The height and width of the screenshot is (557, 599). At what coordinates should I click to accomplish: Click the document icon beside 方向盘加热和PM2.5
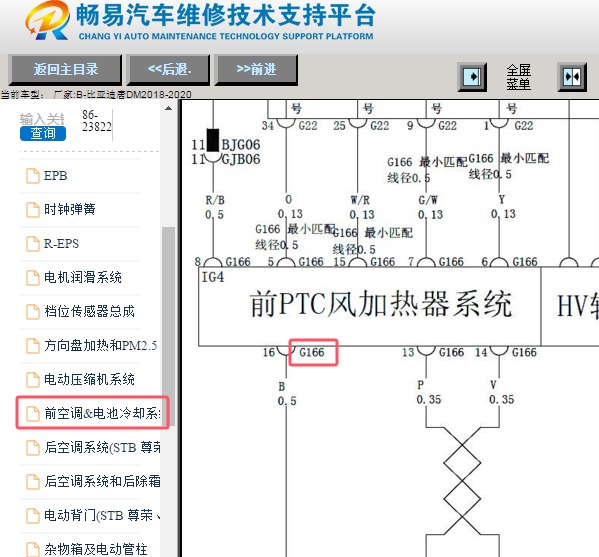click(x=33, y=345)
